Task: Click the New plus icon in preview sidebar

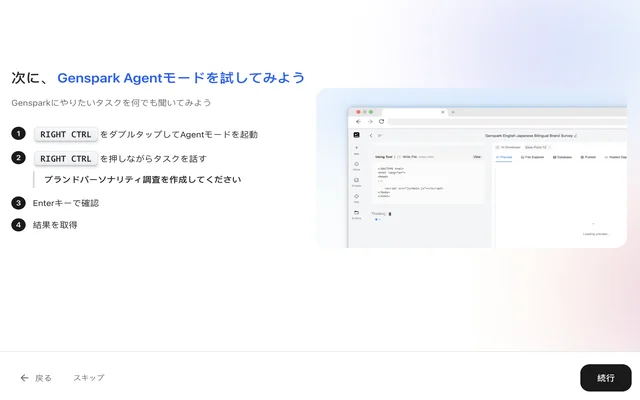Action: (x=356, y=149)
